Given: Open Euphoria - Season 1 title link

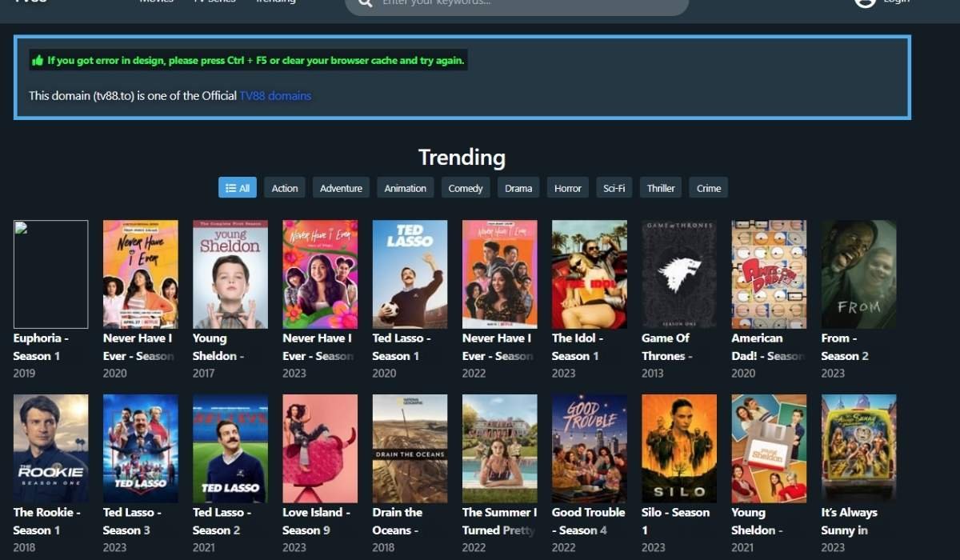Looking at the screenshot, I should (x=41, y=347).
